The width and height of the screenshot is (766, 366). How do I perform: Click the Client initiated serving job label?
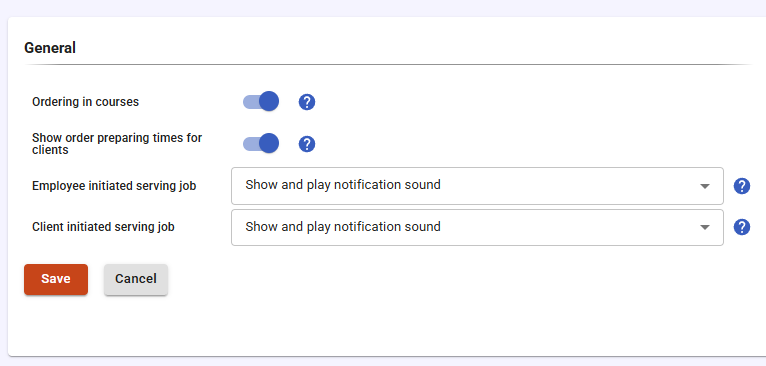pos(103,227)
